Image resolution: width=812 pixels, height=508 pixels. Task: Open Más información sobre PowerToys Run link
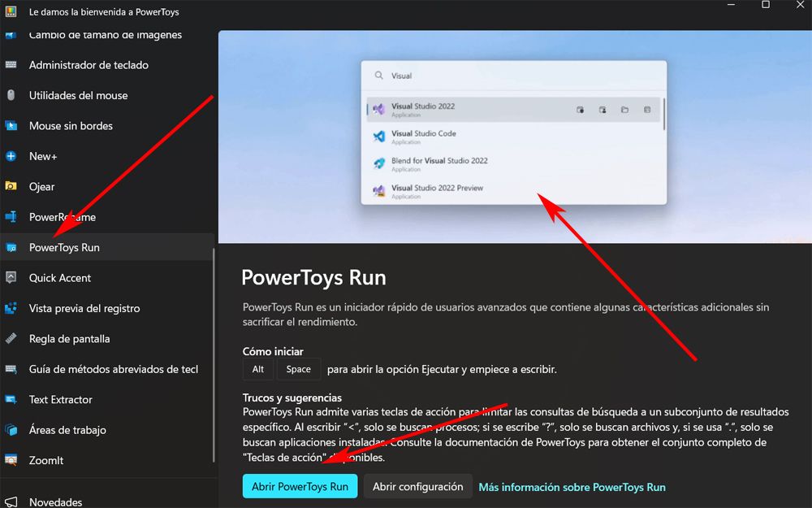click(572, 486)
